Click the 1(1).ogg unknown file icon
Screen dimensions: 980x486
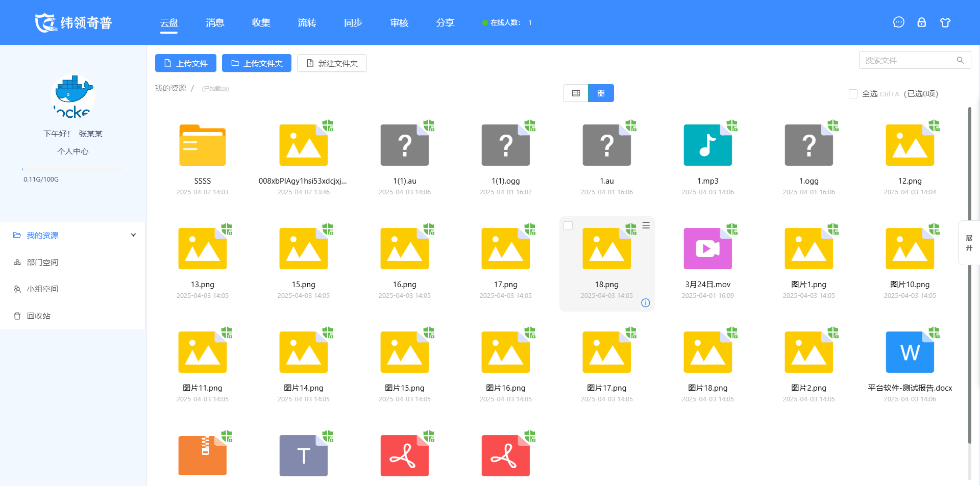pos(506,145)
